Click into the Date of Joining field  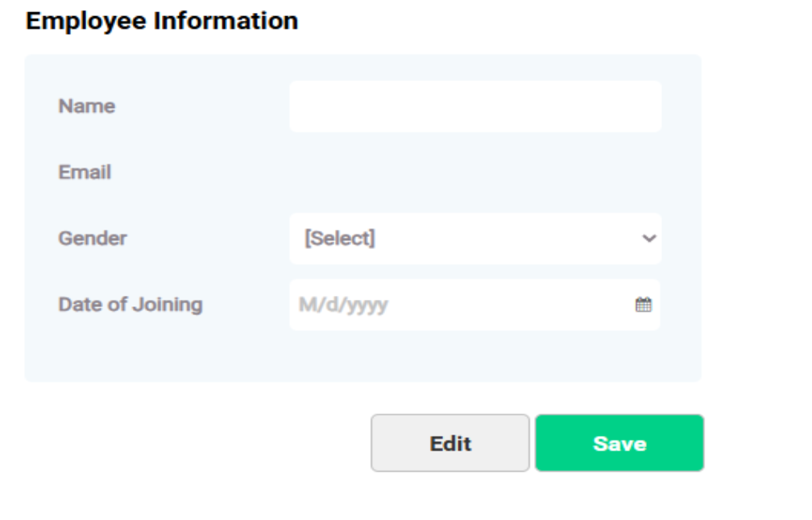pos(474,305)
